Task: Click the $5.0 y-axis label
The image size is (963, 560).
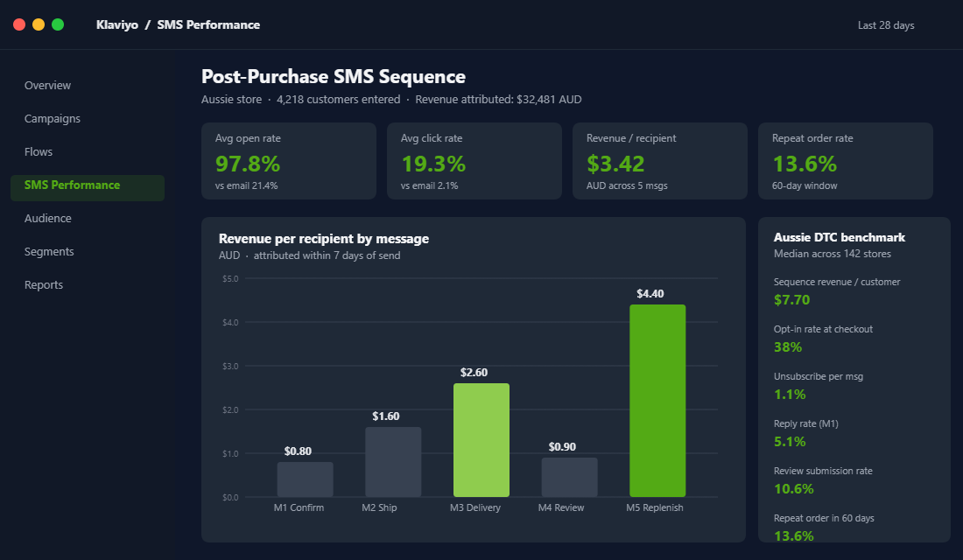Action: tap(230, 279)
